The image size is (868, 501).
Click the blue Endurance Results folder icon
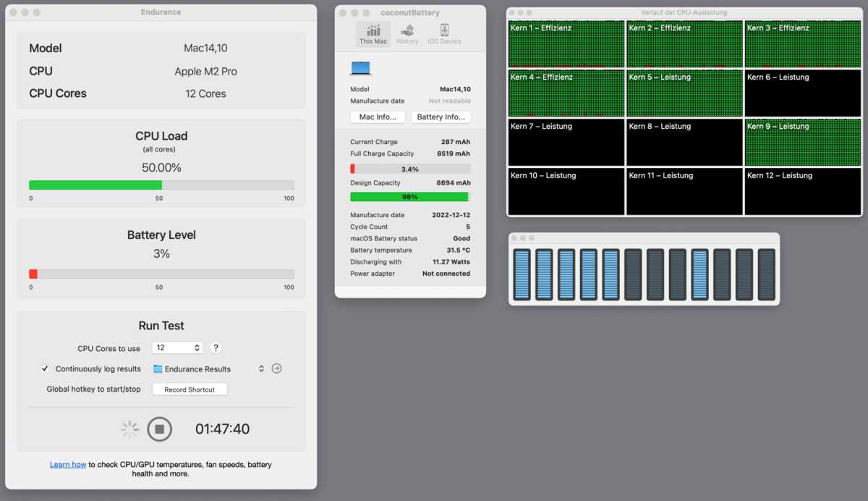tap(158, 369)
